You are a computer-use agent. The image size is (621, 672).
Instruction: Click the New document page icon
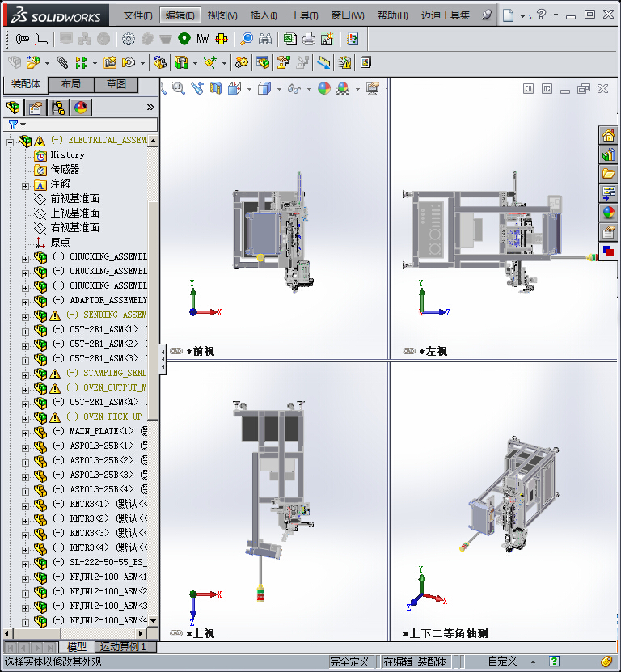pyautogui.click(x=508, y=15)
